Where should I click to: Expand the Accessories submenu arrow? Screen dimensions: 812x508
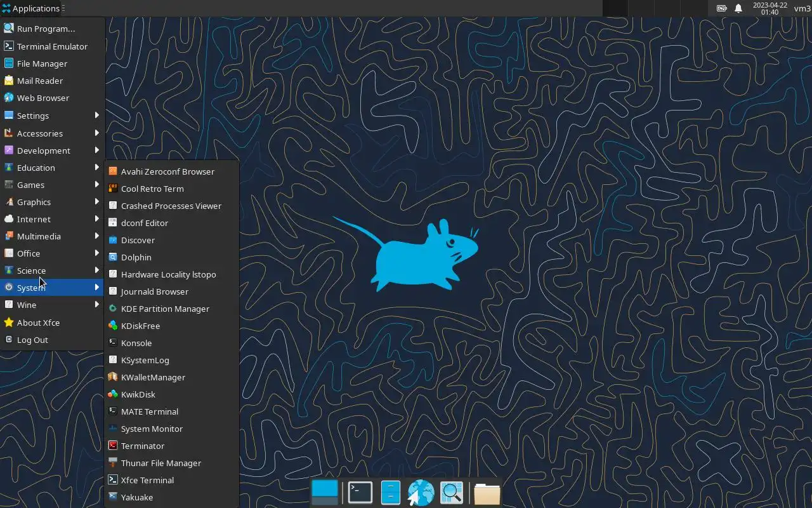[x=97, y=133]
